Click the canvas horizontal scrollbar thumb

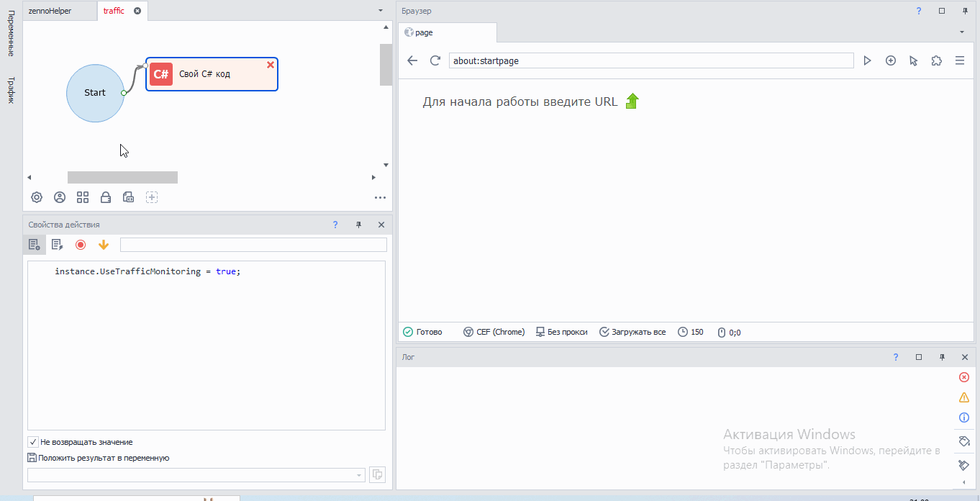(122, 177)
